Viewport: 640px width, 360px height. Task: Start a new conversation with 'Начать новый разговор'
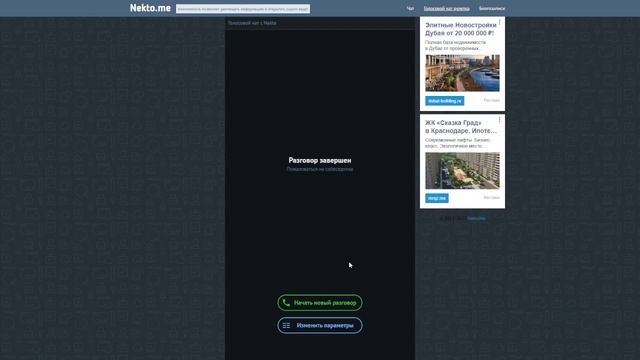[x=320, y=303]
